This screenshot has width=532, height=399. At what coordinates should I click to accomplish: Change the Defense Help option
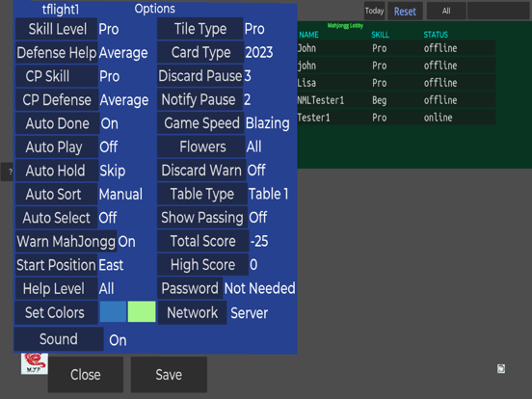pos(57,53)
